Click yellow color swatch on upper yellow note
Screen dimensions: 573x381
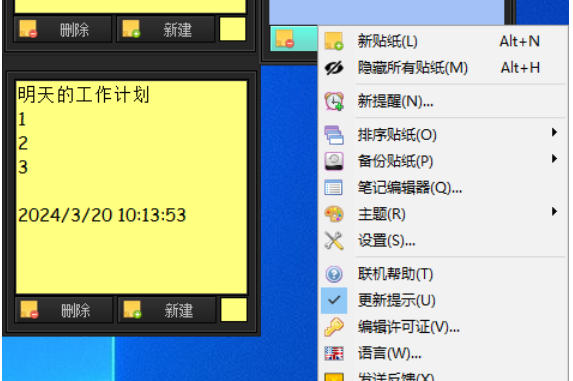pos(232,29)
